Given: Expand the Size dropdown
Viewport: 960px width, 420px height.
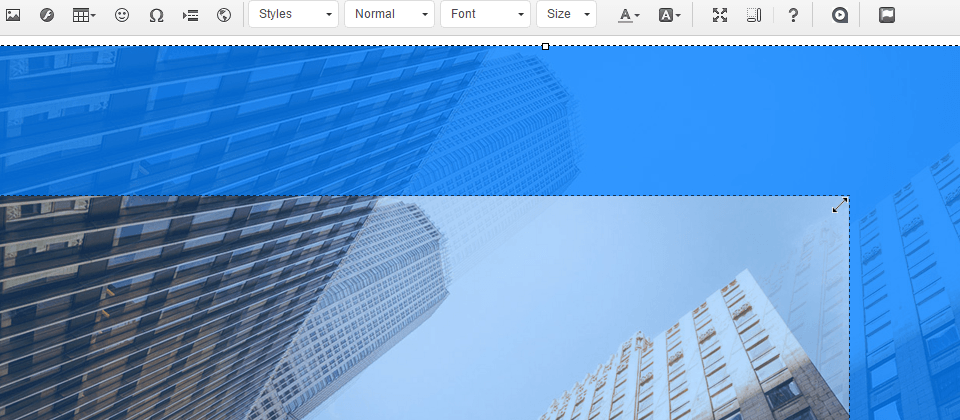Looking at the screenshot, I should click(x=566, y=15).
